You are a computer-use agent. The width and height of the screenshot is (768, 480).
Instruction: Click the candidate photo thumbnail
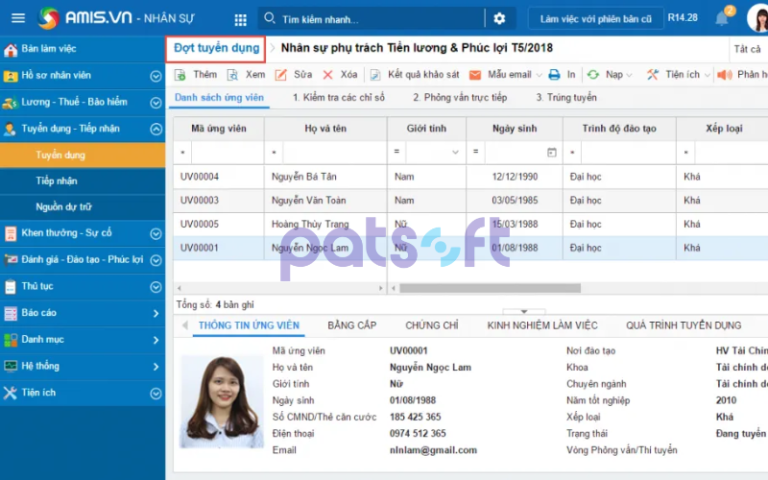point(222,402)
